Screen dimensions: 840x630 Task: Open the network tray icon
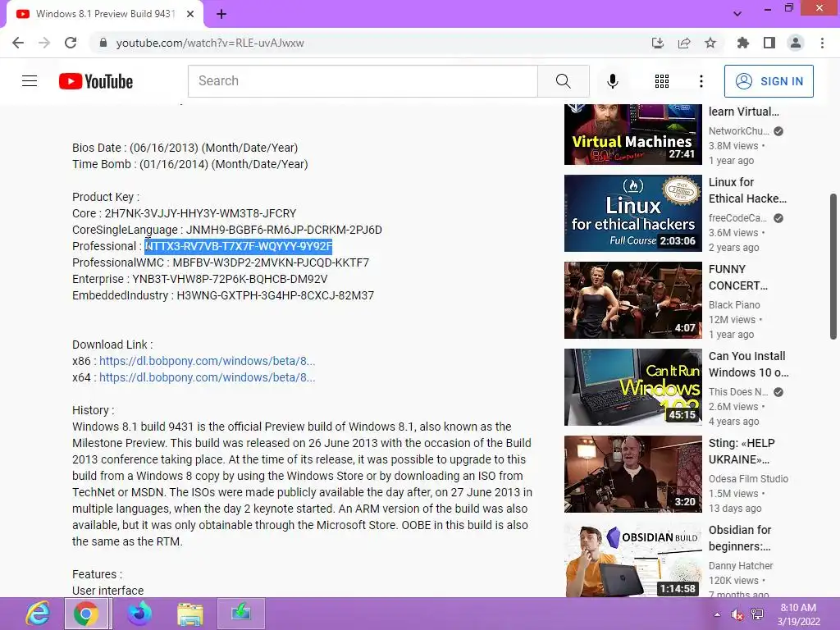click(x=757, y=614)
